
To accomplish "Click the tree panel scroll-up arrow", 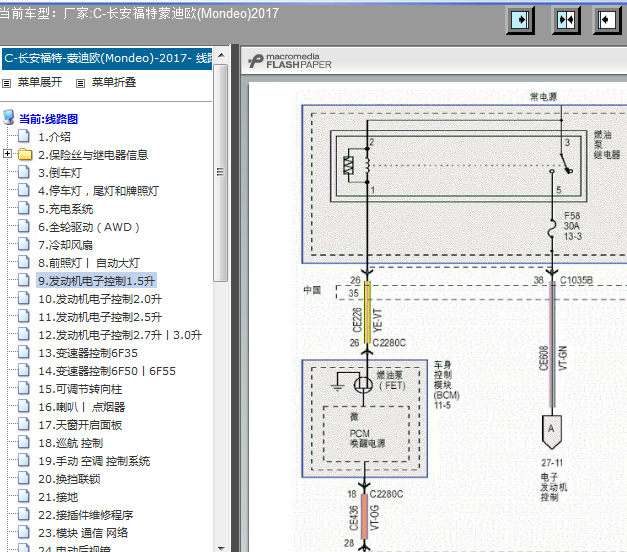I will pyautogui.click(x=222, y=55).
